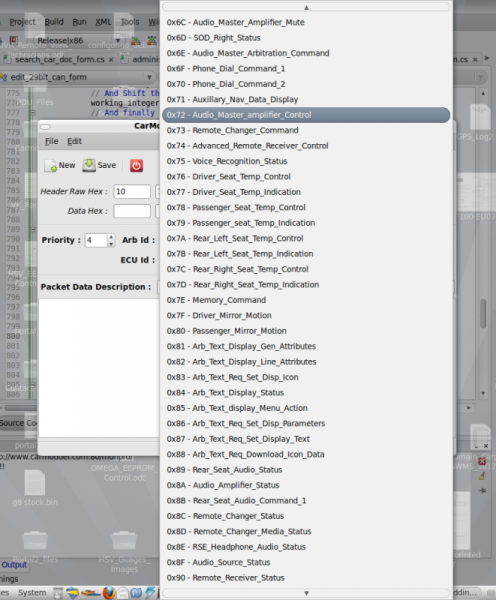Click the Save icon in the form toolbar
The height and width of the screenshot is (600, 496).
tap(89, 165)
